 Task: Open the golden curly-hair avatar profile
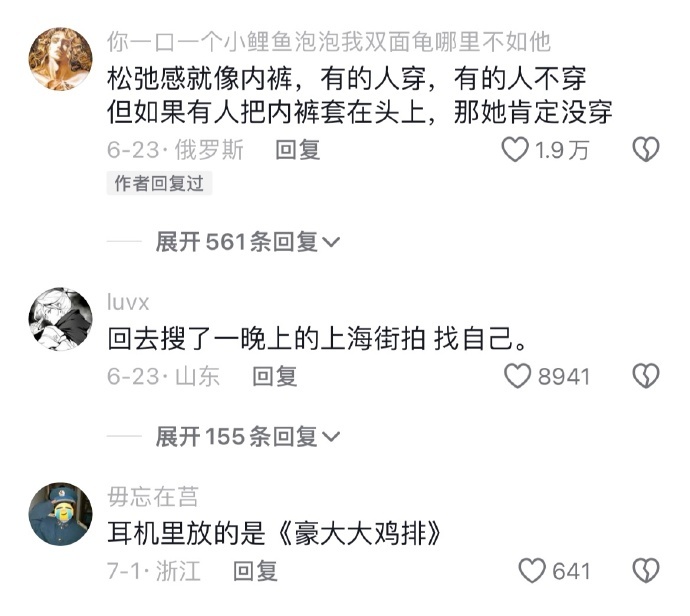coord(61,59)
